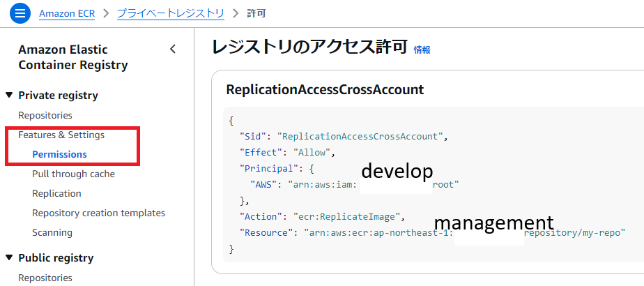Open Pull through cache settings
Viewport: 644px width, 286px height.
coord(73,174)
